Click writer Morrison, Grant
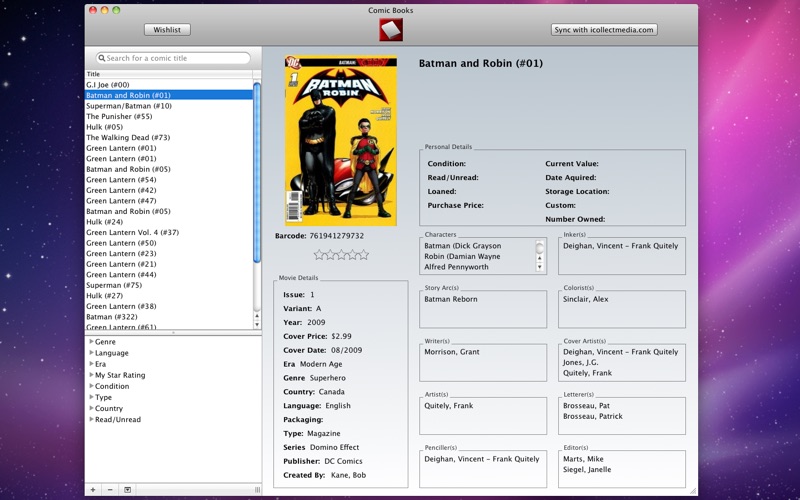 pyautogui.click(x=452, y=352)
